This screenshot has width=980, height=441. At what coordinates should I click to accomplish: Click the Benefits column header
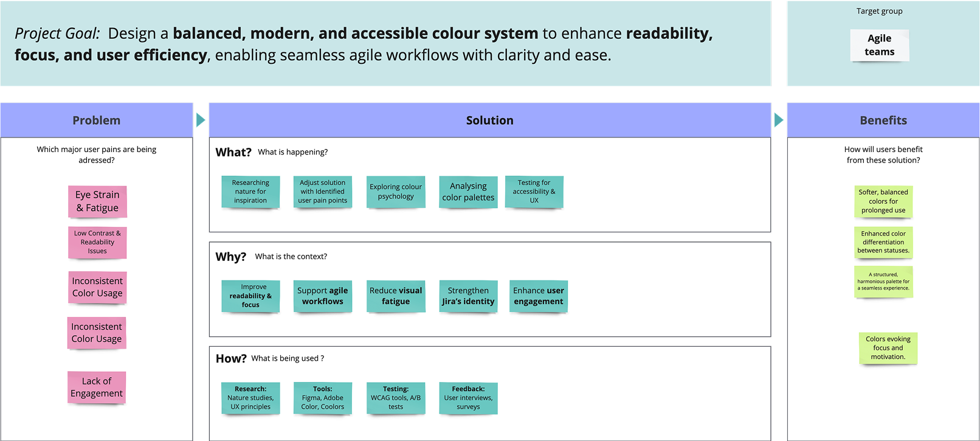point(883,120)
